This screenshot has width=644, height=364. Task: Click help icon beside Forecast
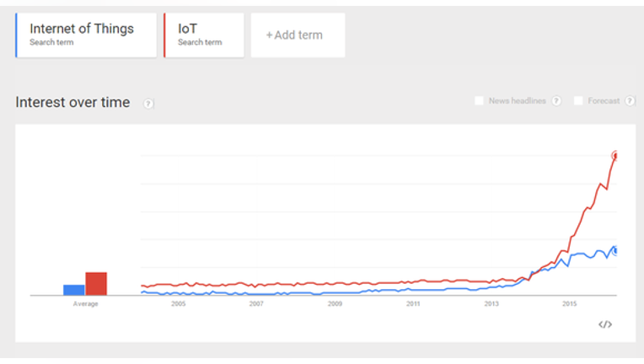pos(630,101)
